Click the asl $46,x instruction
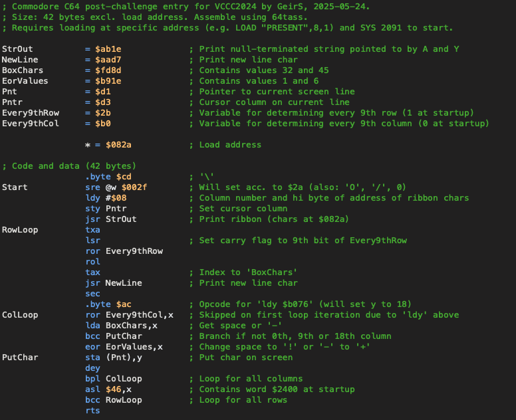Image resolution: width=516 pixels, height=420 pixels. click(108, 389)
